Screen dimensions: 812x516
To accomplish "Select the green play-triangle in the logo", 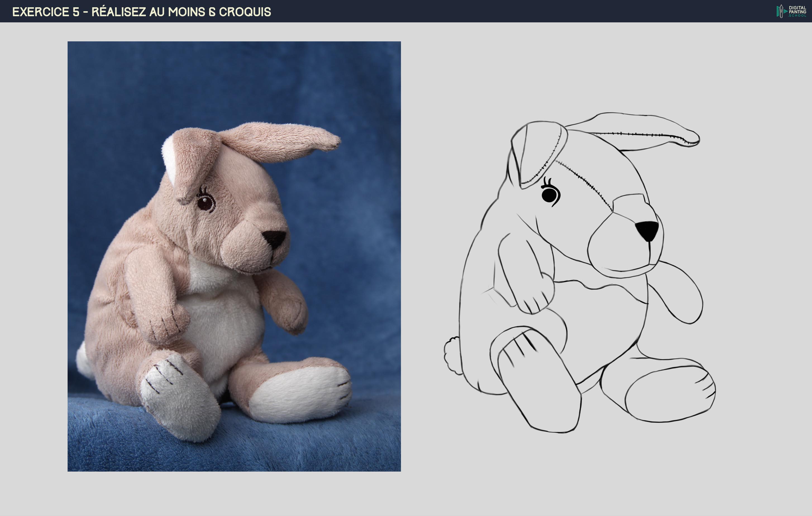I will [x=786, y=12].
